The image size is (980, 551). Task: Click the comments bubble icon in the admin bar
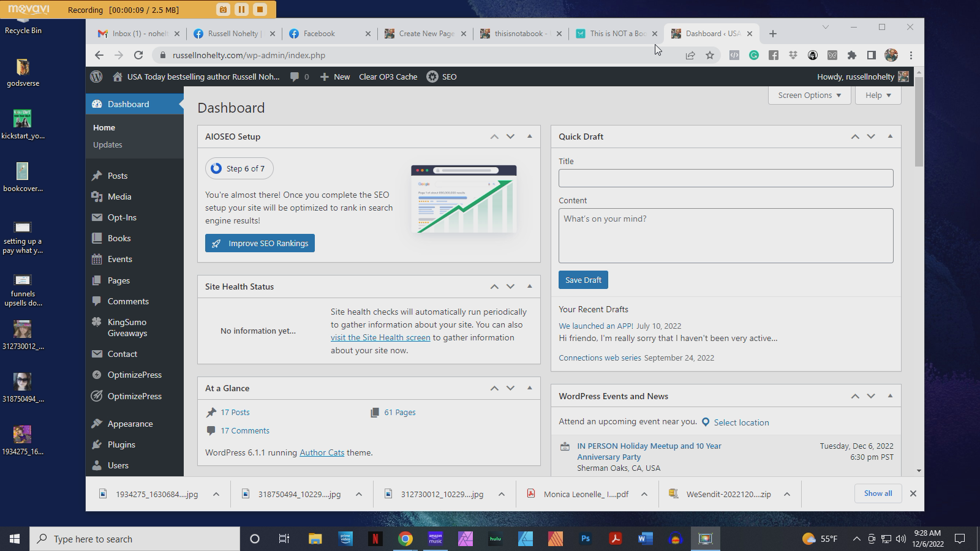[296, 77]
